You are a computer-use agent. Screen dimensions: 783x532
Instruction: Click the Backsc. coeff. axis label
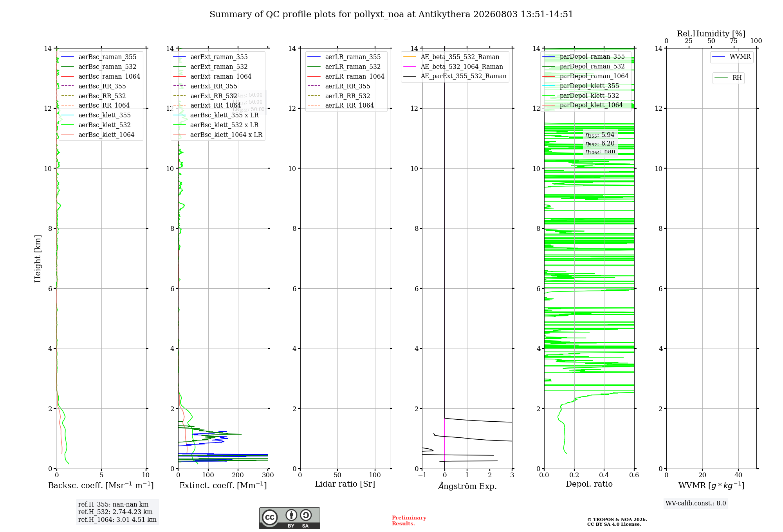pyautogui.click(x=101, y=485)
